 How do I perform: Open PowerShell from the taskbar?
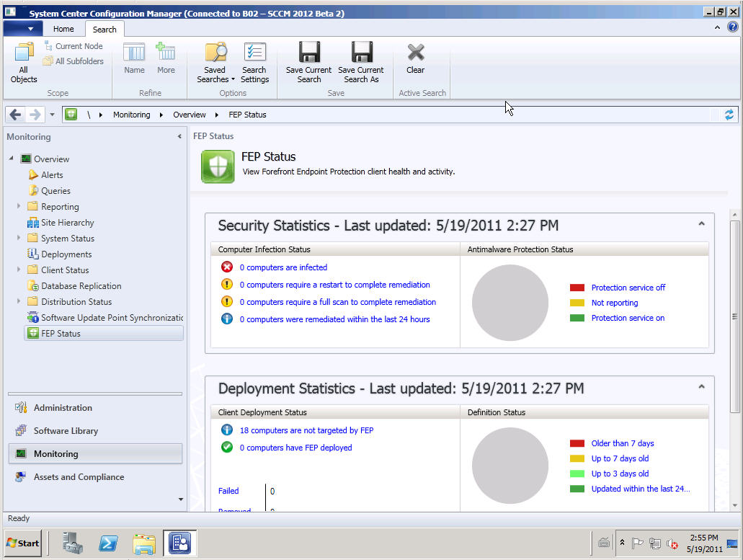click(108, 543)
